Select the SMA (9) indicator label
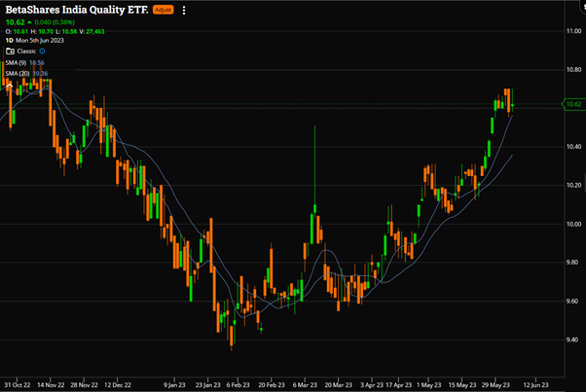The image size is (586, 392). pos(17,62)
